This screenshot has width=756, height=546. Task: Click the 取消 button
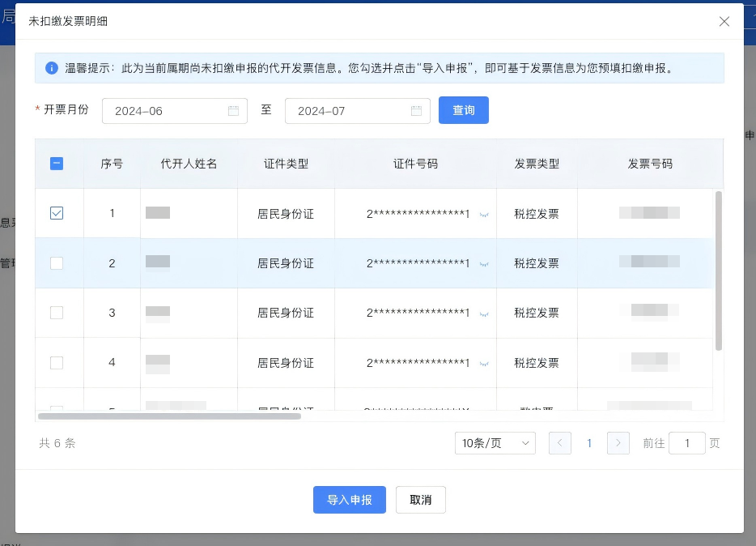pyautogui.click(x=421, y=500)
